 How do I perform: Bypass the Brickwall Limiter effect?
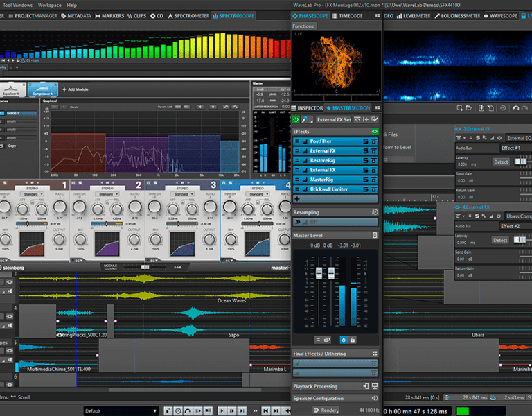pyautogui.click(x=375, y=189)
